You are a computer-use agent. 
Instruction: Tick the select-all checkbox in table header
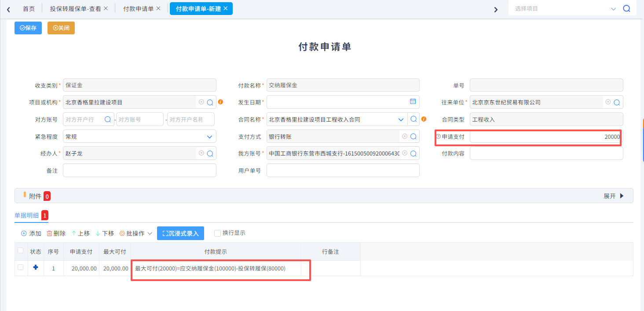(x=20, y=251)
